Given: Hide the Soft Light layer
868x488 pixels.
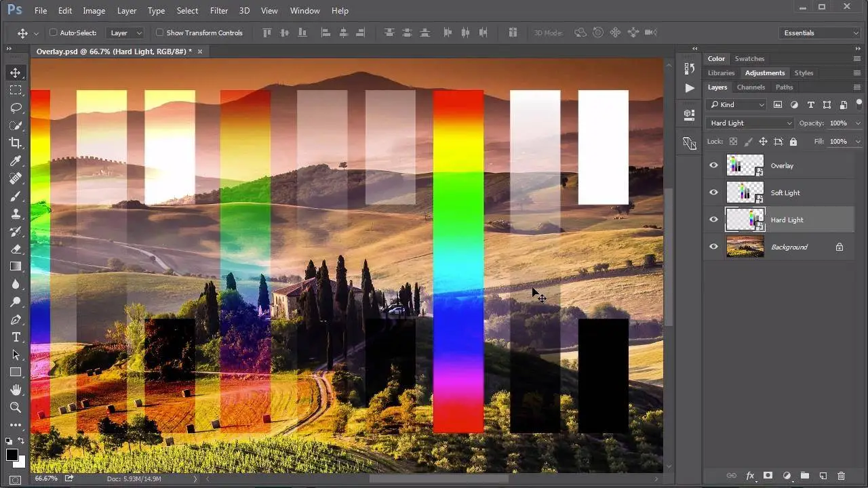Looking at the screenshot, I should (713, 192).
